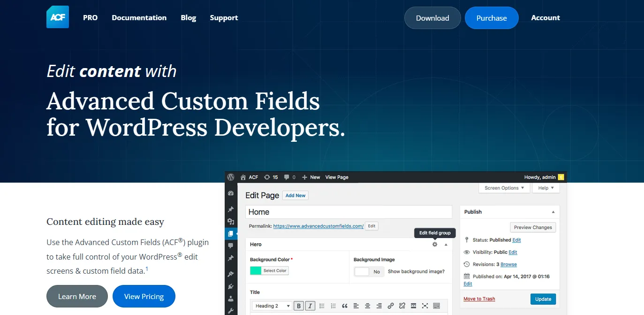Open the Plugins plug icon in sidebar
Screen dimensions: 644x315
(x=231, y=286)
